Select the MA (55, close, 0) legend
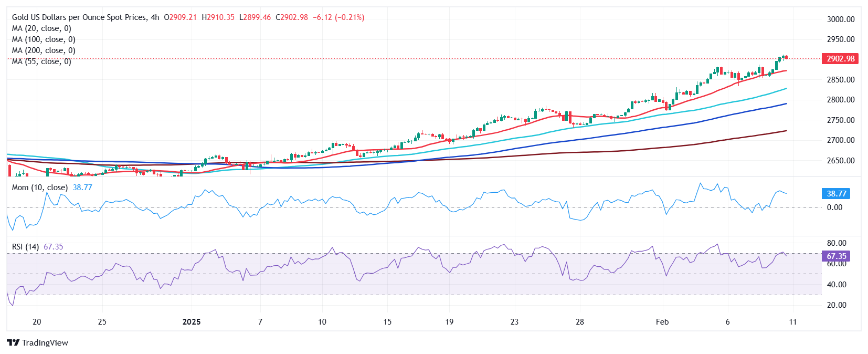868x354 pixels. coord(41,61)
